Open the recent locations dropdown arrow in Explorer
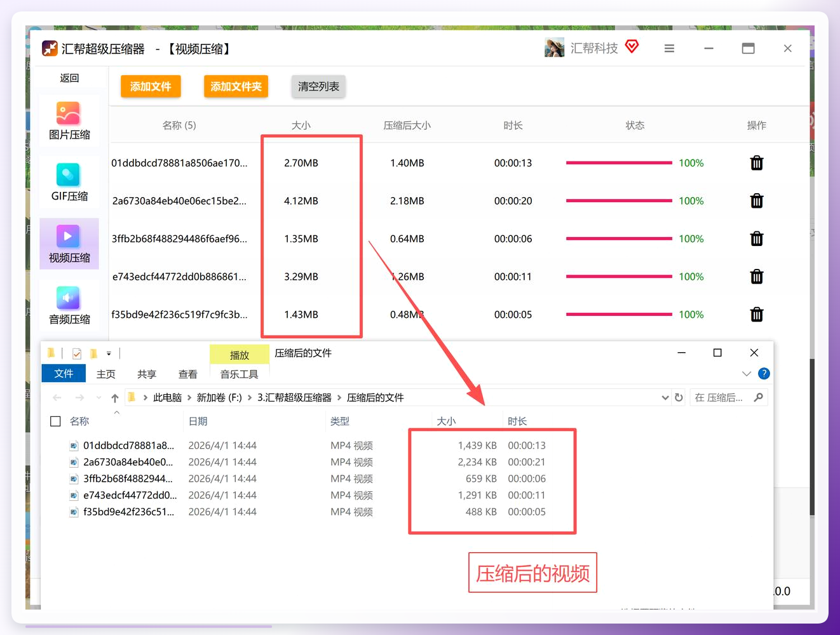This screenshot has height=635, width=840. tap(98, 398)
